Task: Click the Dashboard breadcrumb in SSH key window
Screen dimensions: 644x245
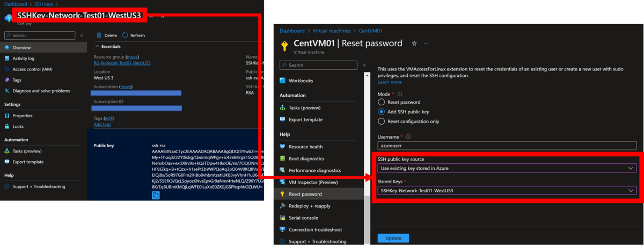Action: pos(16,4)
